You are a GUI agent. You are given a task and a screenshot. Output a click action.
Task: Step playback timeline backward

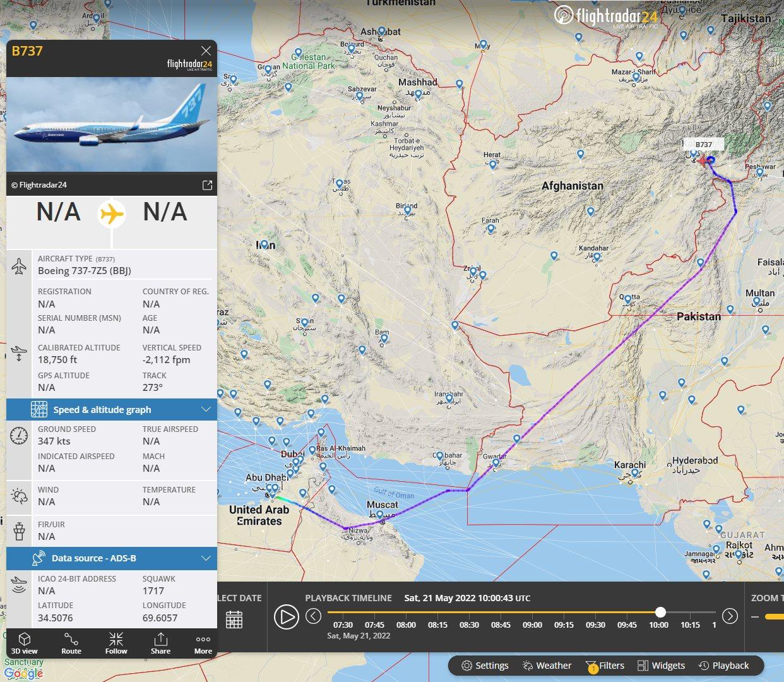(313, 616)
